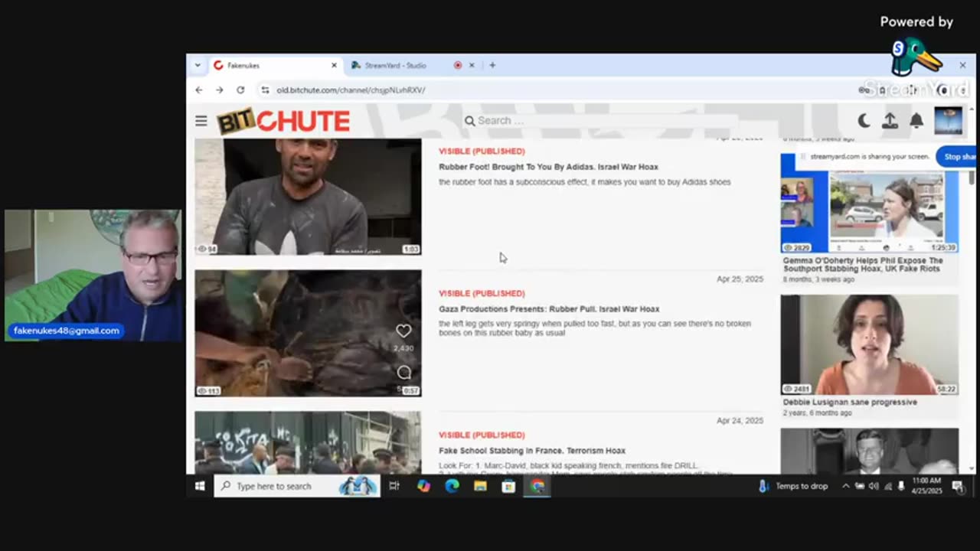The image size is (980, 551).
Task: Close the StreamYard - Studio tab
Action: (472, 66)
